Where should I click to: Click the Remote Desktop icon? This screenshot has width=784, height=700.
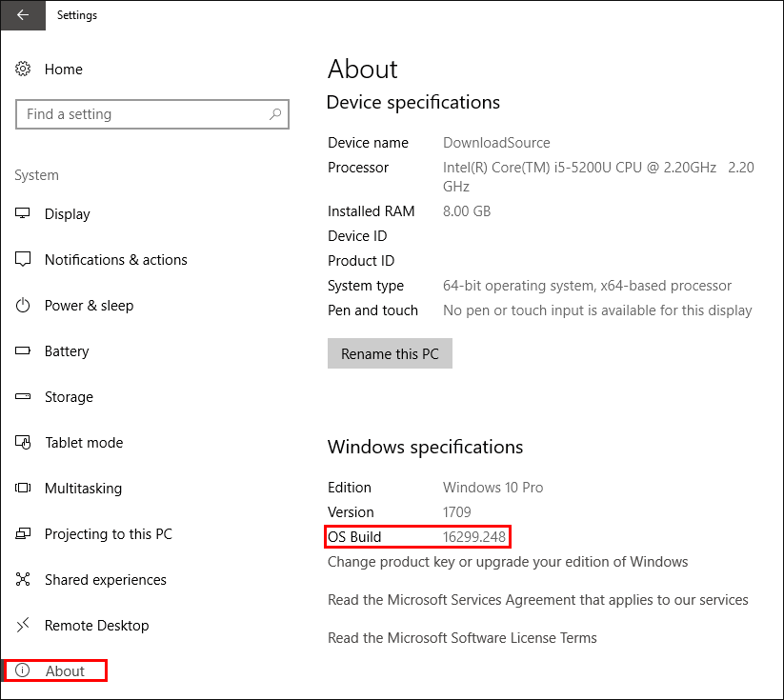pos(23,625)
